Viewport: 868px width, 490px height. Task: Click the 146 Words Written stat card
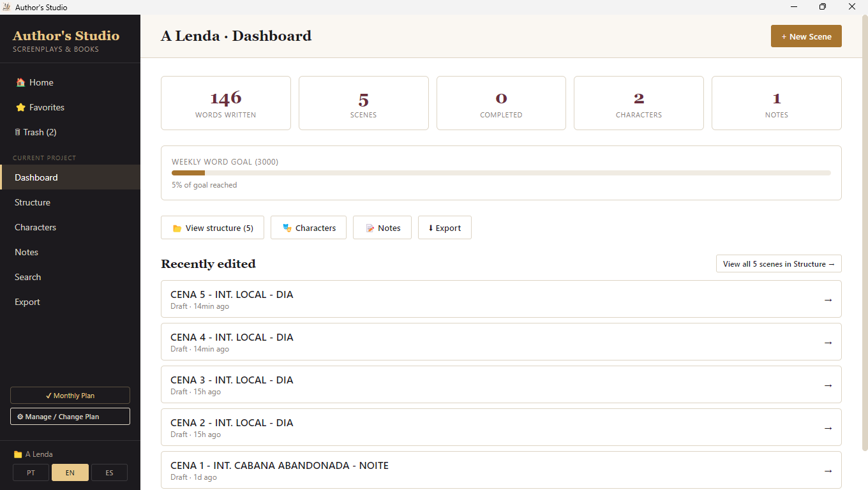pos(226,103)
